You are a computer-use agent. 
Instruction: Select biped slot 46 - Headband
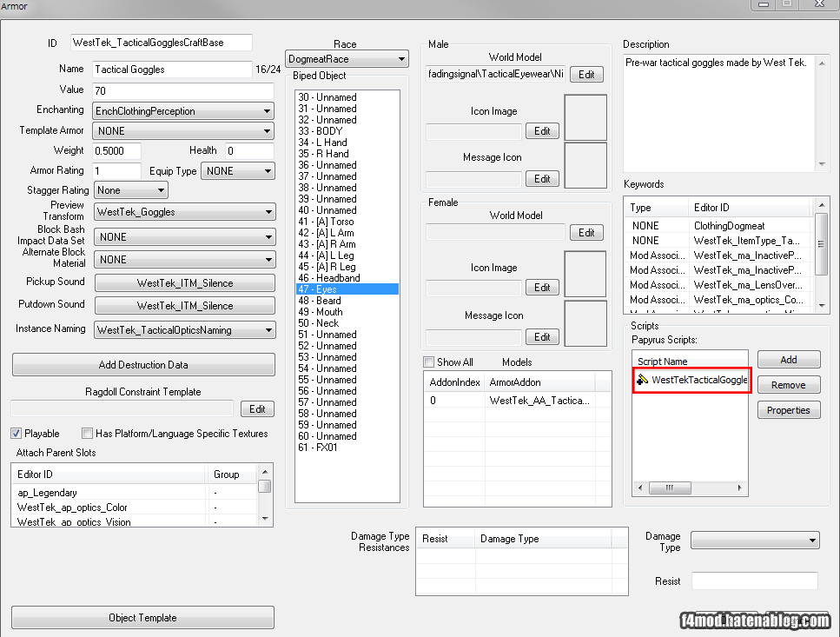pos(347,278)
